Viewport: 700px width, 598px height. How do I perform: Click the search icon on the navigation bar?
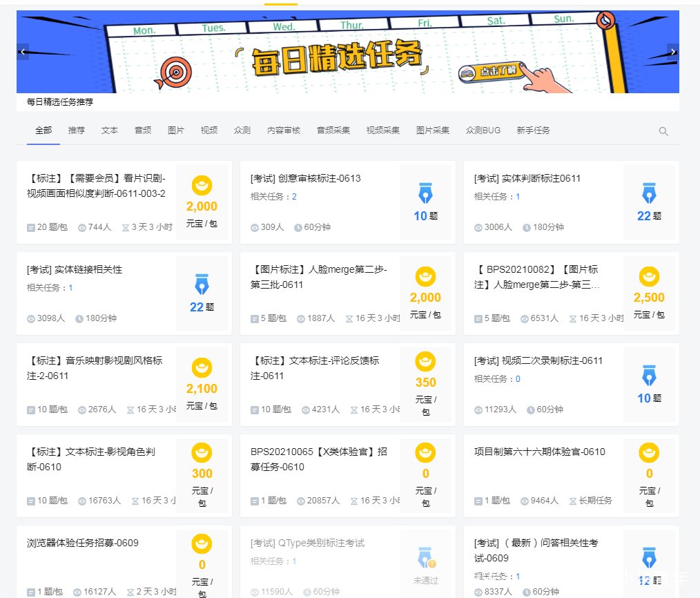click(x=663, y=131)
